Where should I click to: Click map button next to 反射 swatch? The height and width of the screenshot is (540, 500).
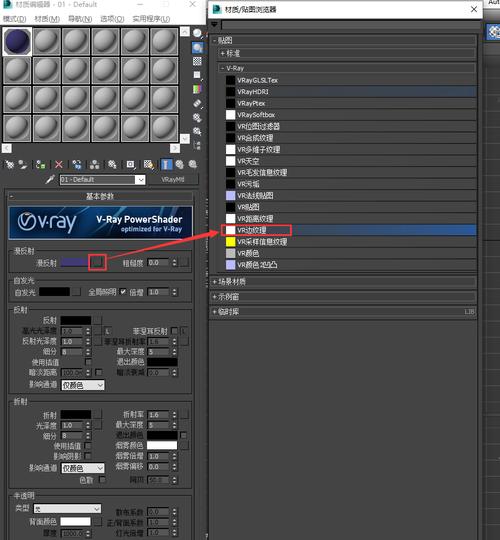98,320
